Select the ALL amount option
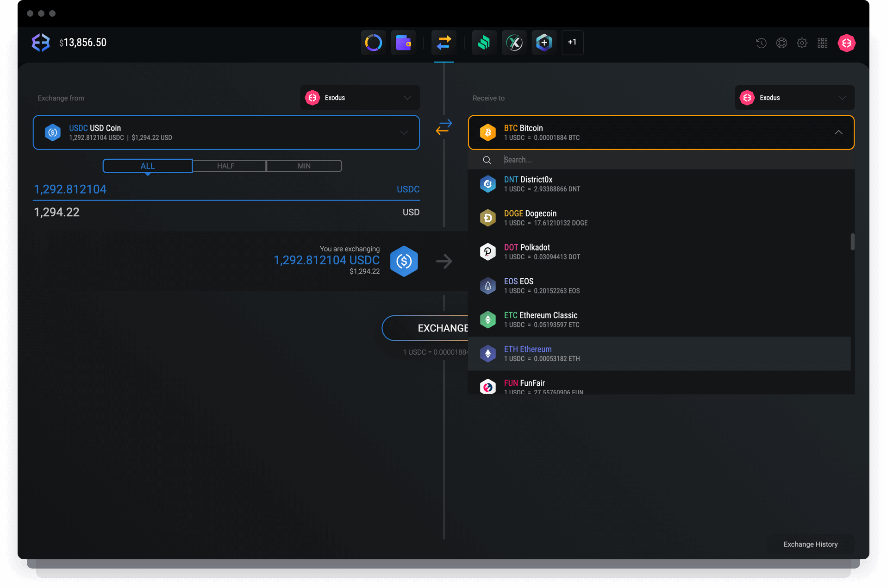Screen dimensions: 887x588 [147, 166]
